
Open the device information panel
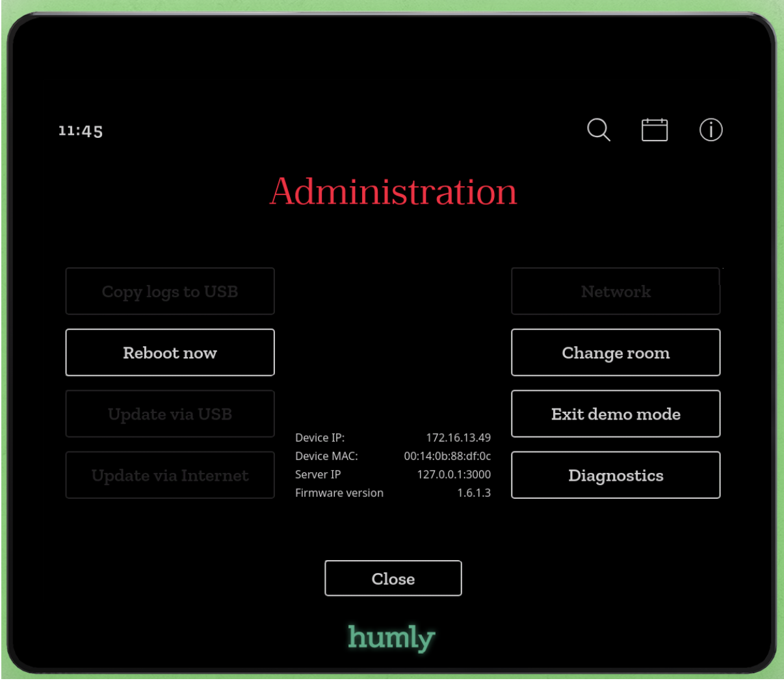coord(711,130)
